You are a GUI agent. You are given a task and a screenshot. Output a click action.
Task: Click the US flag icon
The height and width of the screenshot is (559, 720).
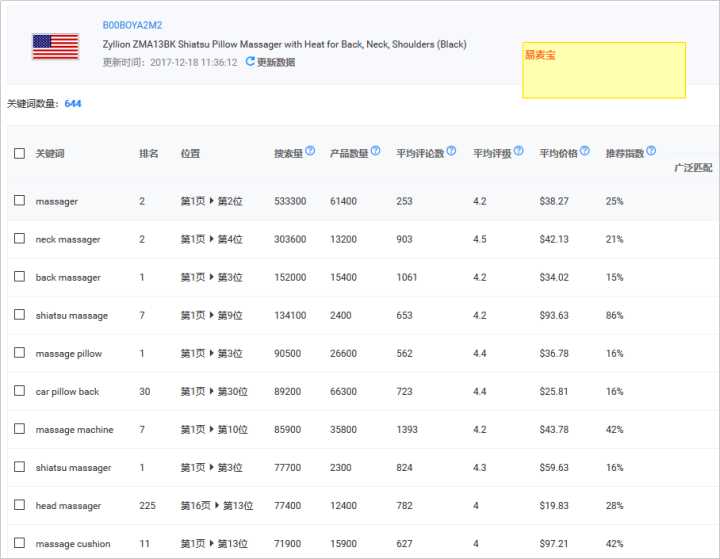click(55, 46)
